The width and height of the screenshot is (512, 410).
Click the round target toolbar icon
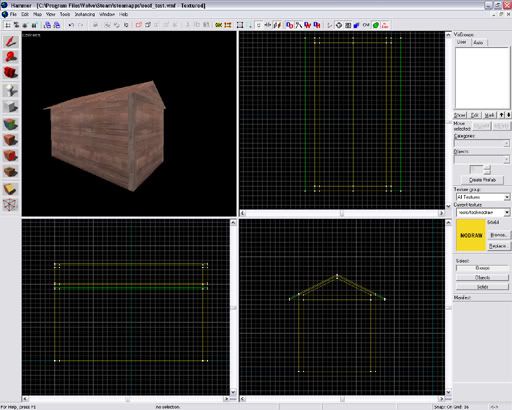tap(339, 25)
